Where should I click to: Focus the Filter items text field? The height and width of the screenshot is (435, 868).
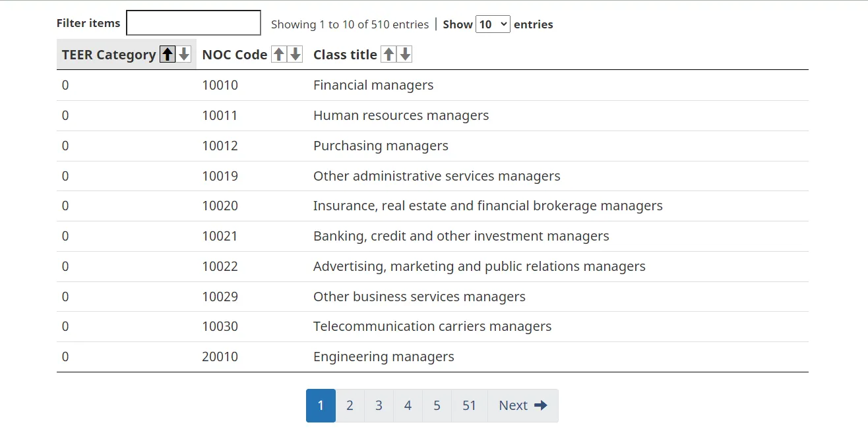pyautogui.click(x=193, y=22)
